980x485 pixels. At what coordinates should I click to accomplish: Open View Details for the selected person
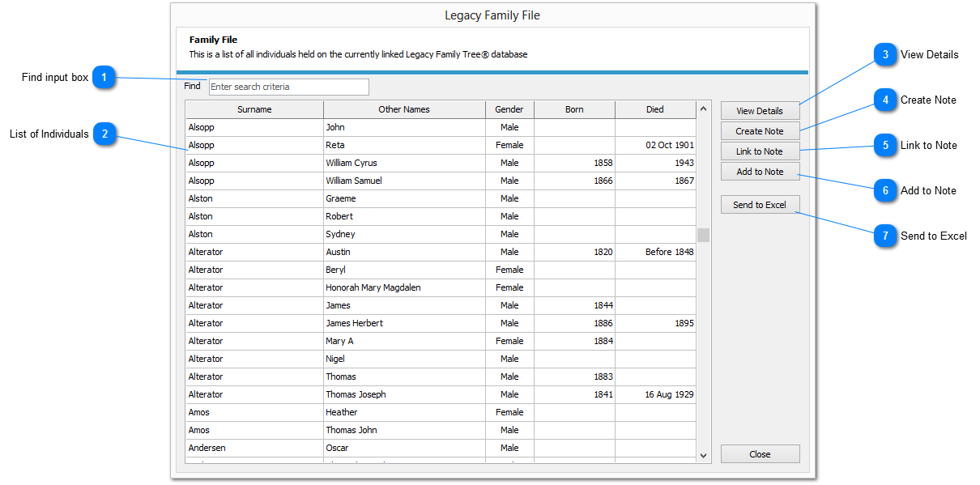click(760, 111)
